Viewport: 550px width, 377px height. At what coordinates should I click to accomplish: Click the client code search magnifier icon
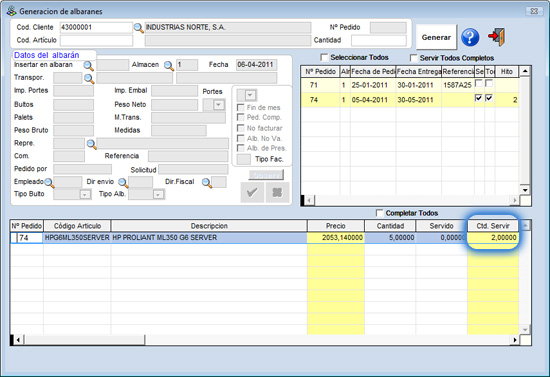tap(139, 28)
